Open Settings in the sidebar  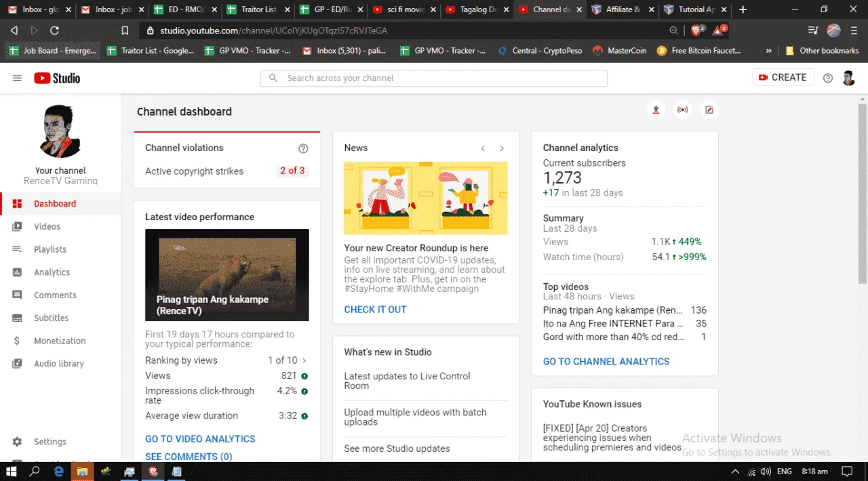click(x=61, y=442)
